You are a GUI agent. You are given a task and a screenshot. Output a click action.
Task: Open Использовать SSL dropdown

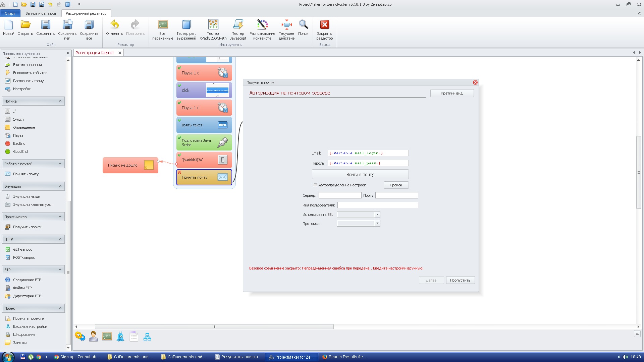(x=377, y=215)
